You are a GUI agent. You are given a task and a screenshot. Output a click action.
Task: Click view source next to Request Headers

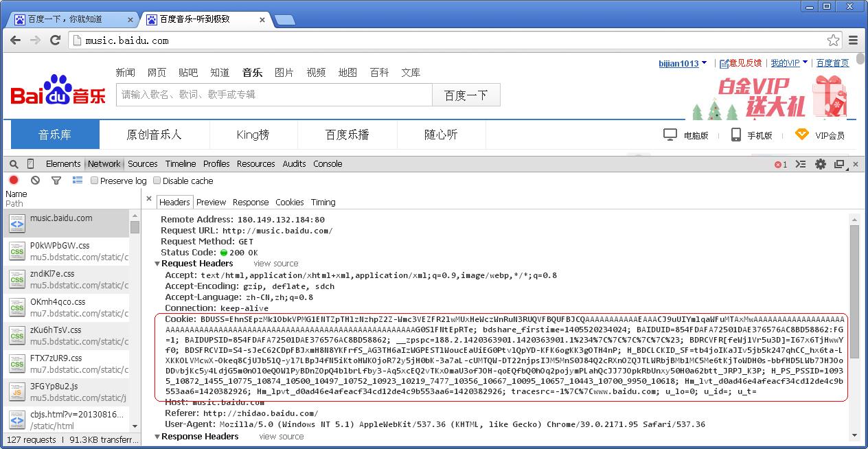[x=276, y=264]
